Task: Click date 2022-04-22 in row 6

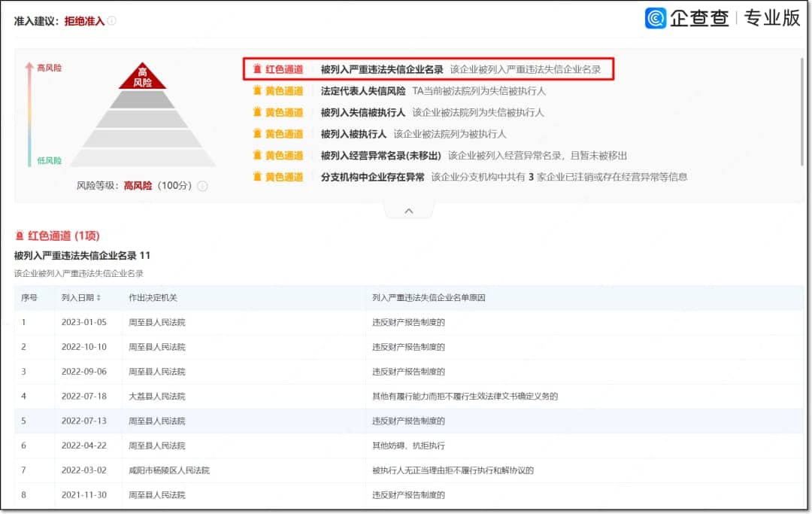Action: click(x=84, y=446)
